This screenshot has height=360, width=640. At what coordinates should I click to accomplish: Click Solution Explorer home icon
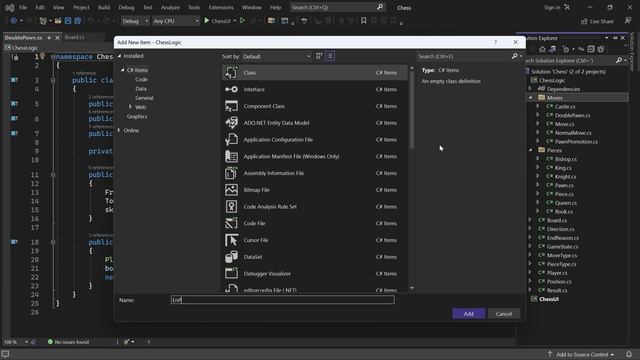point(542,49)
